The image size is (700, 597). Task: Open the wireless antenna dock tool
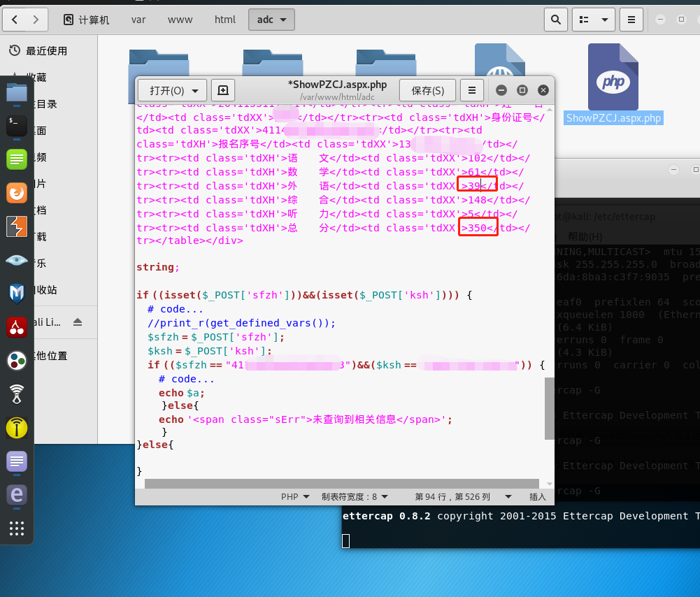pos(17,394)
